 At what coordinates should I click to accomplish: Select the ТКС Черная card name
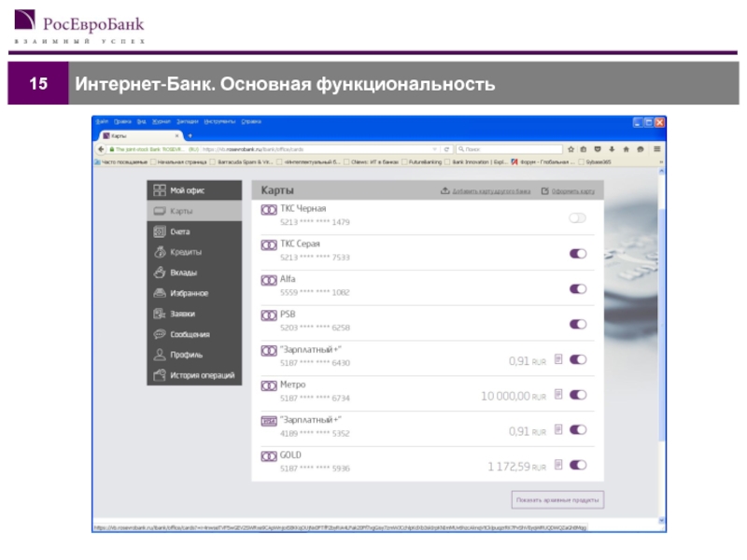[x=303, y=208]
